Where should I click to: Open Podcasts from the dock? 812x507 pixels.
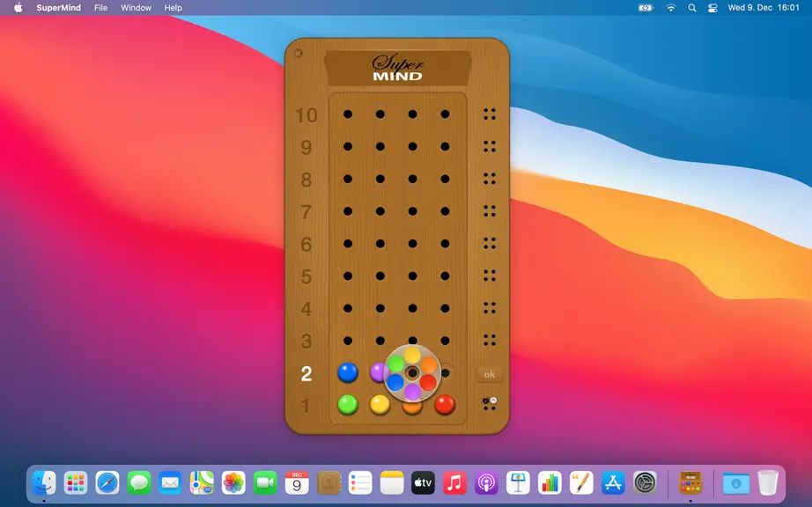486,483
